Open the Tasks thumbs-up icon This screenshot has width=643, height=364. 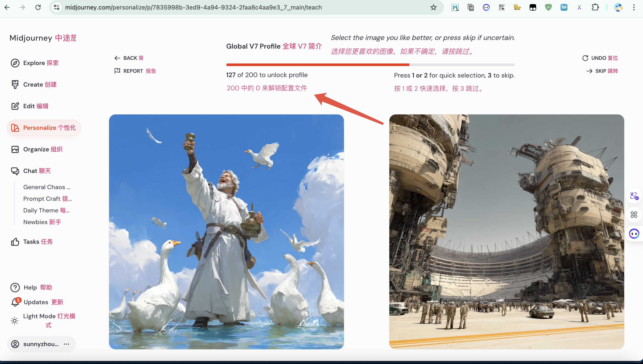15,242
